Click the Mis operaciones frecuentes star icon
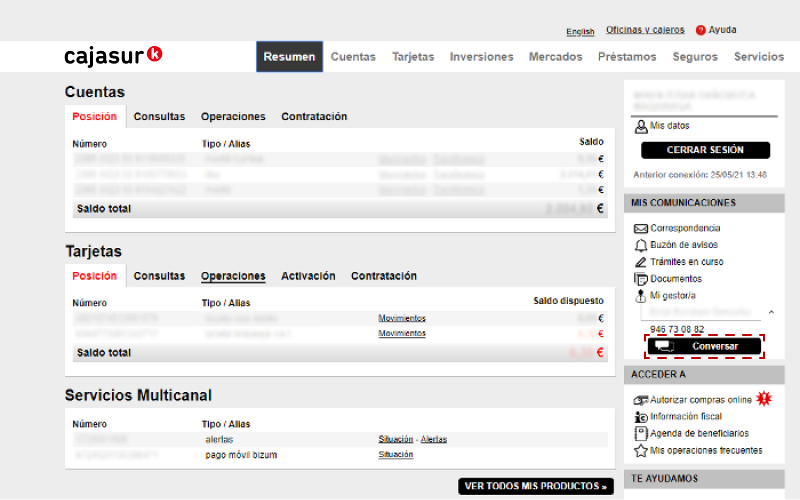 641,451
